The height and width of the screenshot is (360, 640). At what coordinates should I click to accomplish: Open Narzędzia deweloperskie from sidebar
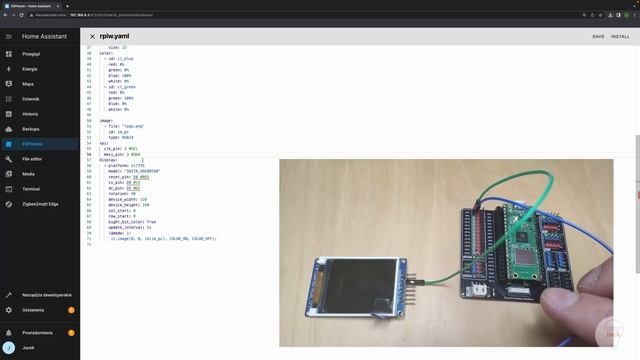pos(47,295)
